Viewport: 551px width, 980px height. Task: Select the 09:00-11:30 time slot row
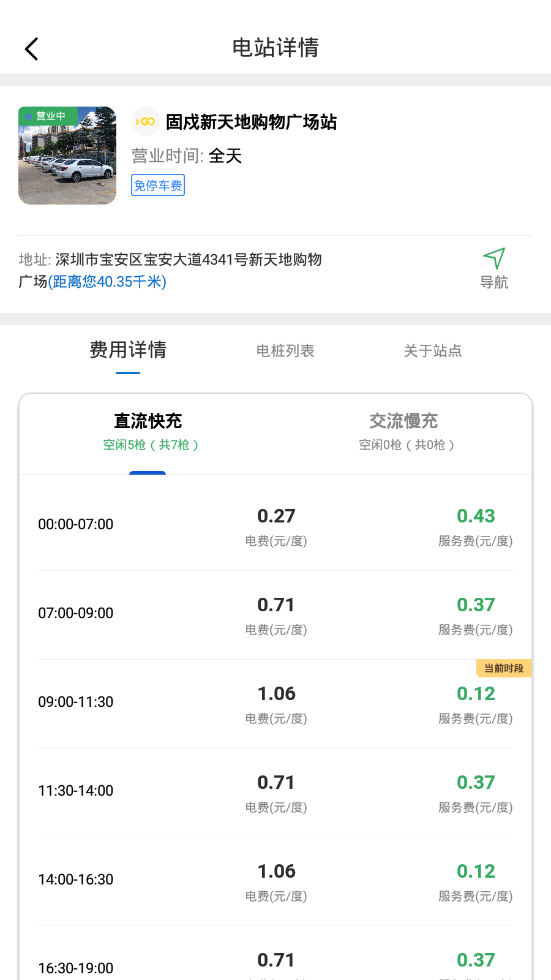[x=275, y=704]
